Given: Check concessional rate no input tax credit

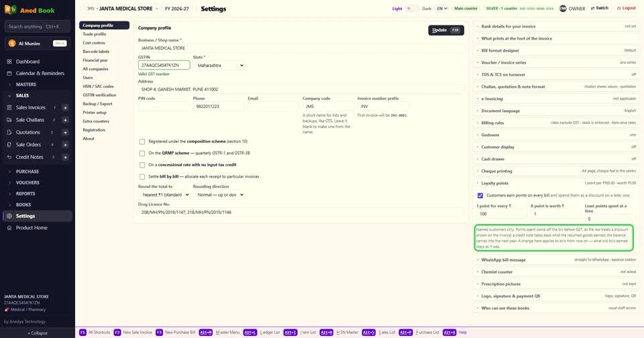Looking at the screenshot, I should [x=142, y=165].
